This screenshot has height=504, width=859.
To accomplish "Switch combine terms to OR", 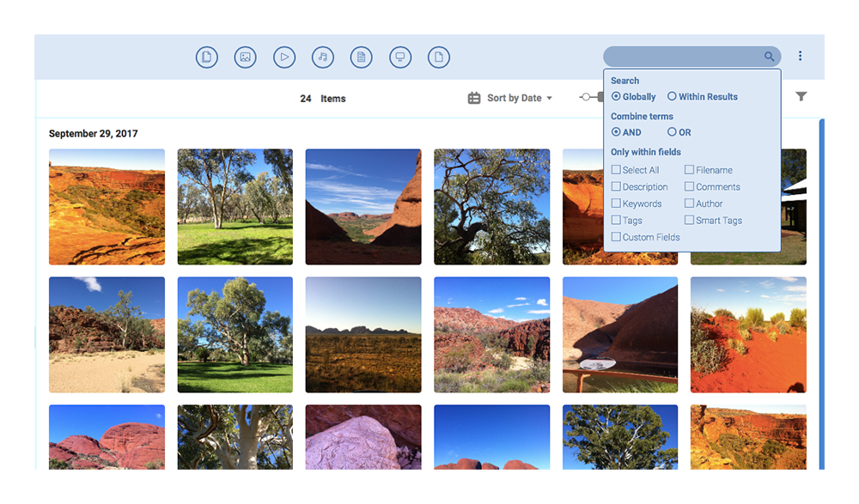I will point(673,132).
